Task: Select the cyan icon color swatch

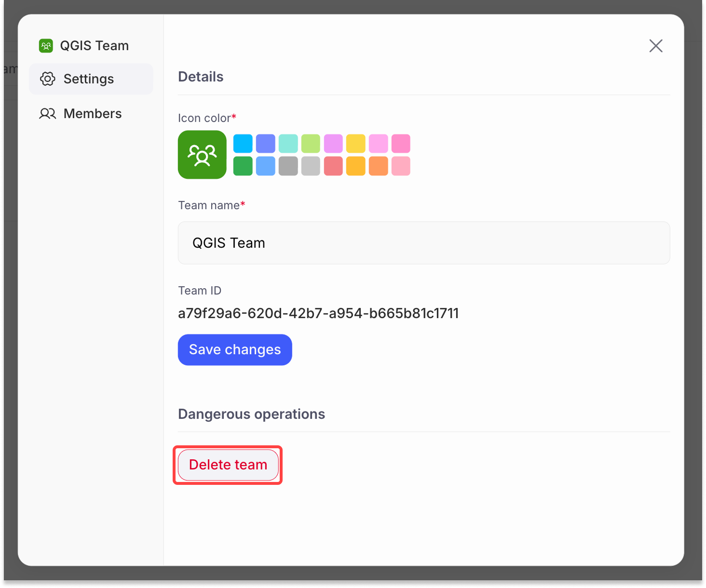Action: (x=243, y=143)
